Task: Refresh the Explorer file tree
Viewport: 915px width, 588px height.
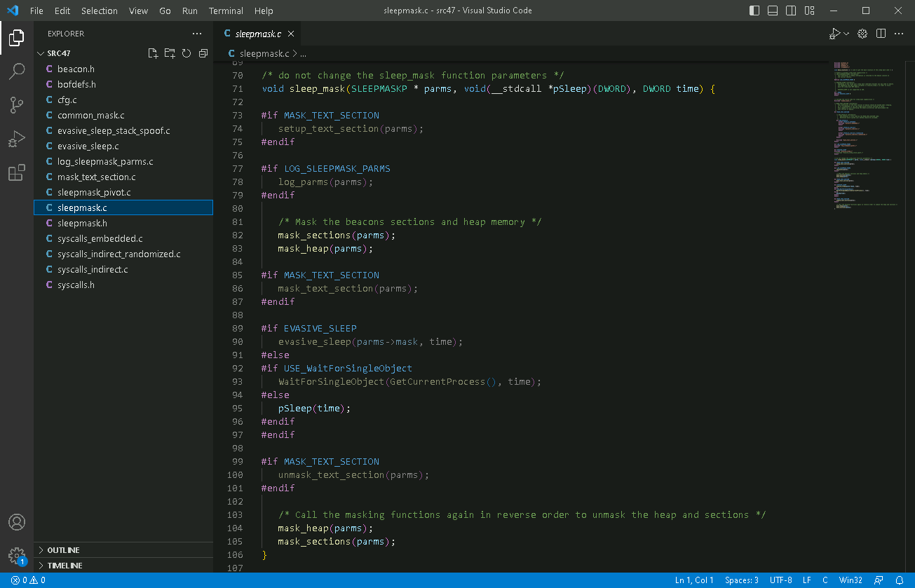Action: coord(187,53)
